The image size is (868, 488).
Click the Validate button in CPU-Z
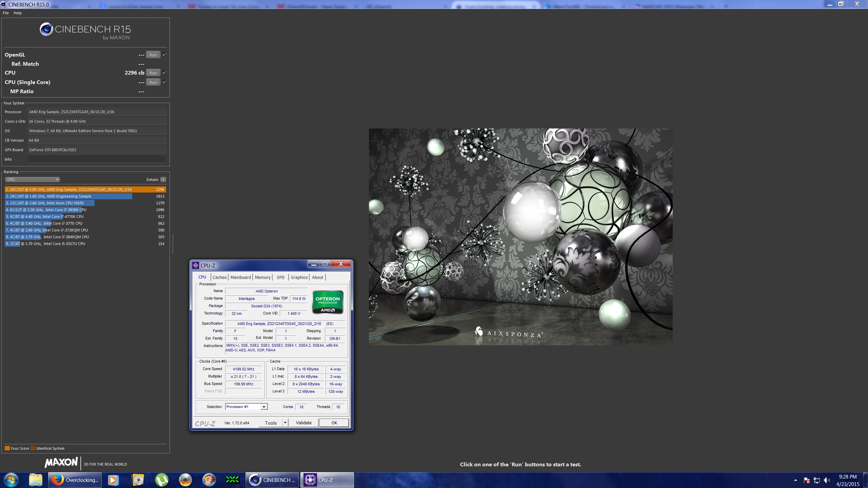coord(303,423)
